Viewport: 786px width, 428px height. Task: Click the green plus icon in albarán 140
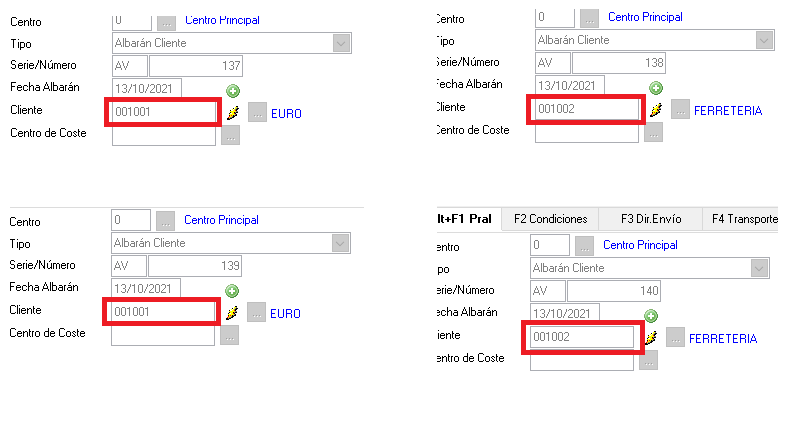651,316
